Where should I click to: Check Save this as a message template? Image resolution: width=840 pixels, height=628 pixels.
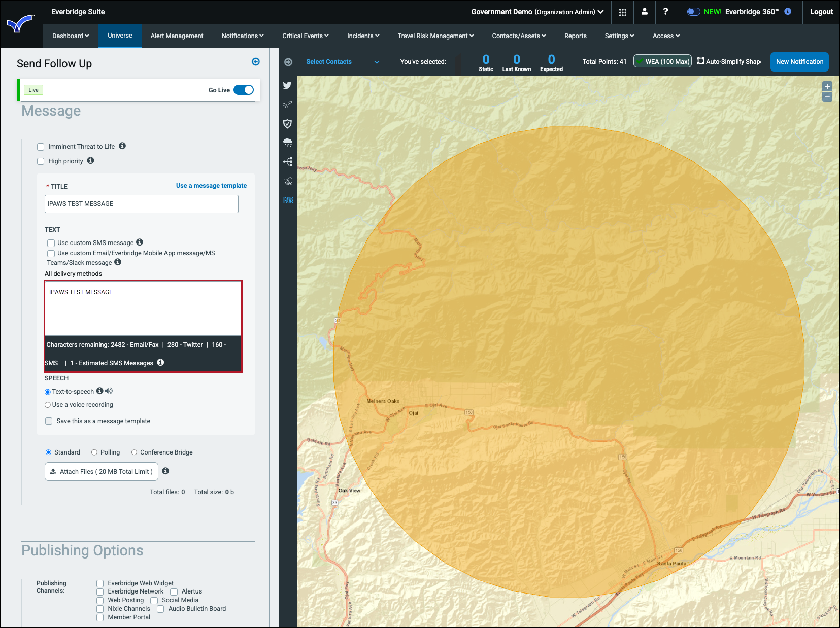(49, 421)
